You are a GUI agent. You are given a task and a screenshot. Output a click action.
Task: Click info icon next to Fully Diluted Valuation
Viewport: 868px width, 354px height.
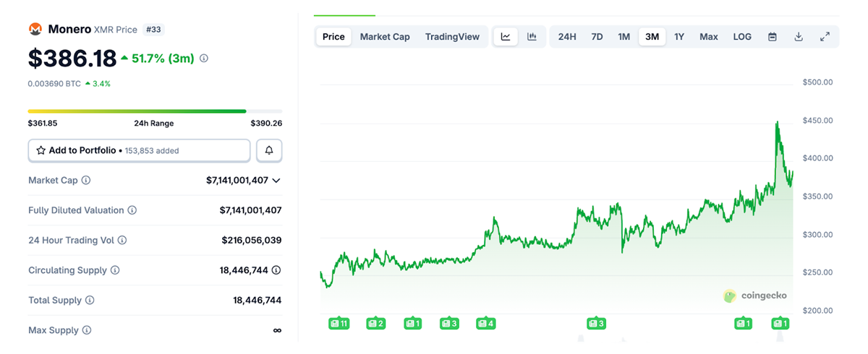pyautogui.click(x=132, y=210)
